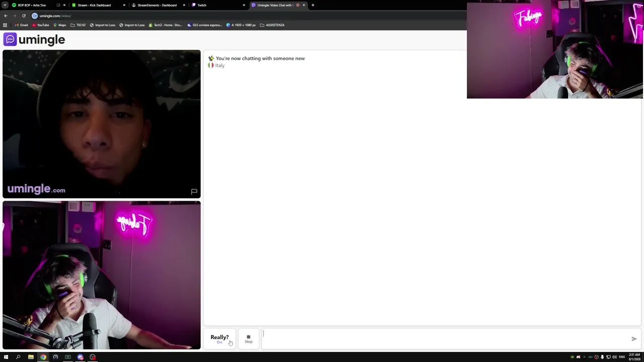Switch to Chrome in the taskbar

tap(43, 357)
